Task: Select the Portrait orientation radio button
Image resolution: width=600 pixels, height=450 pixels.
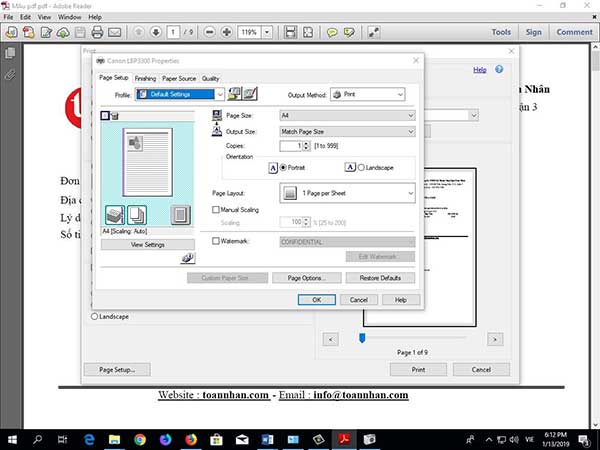Action: click(x=284, y=168)
